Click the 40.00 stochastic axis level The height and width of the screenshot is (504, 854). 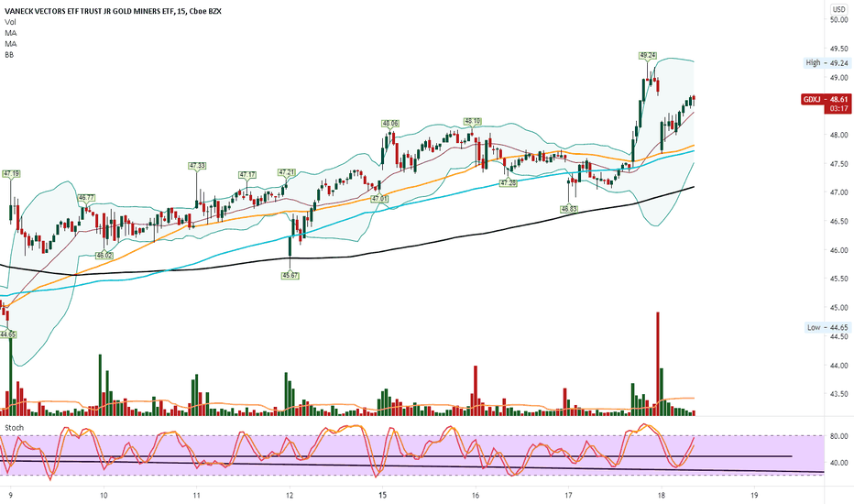[838, 463]
